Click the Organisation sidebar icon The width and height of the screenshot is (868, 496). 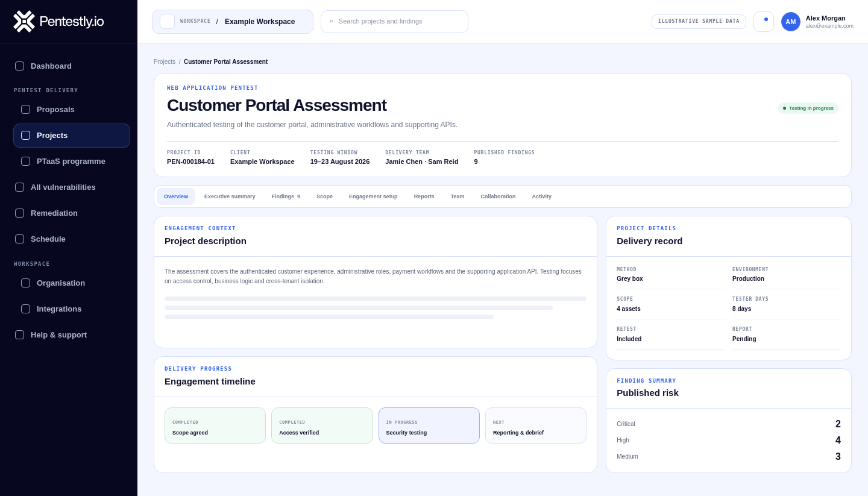point(26,283)
